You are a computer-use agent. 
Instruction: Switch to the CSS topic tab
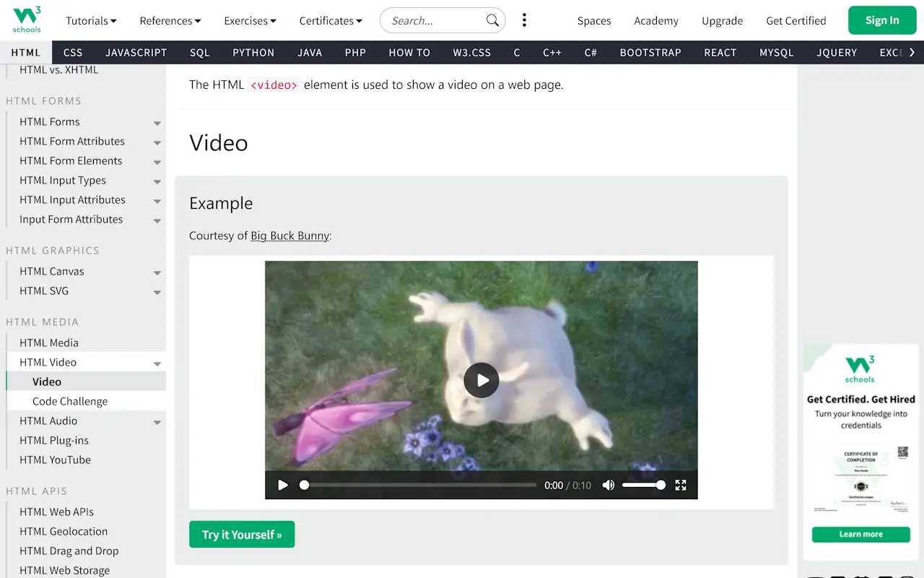[x=73, y=52]
